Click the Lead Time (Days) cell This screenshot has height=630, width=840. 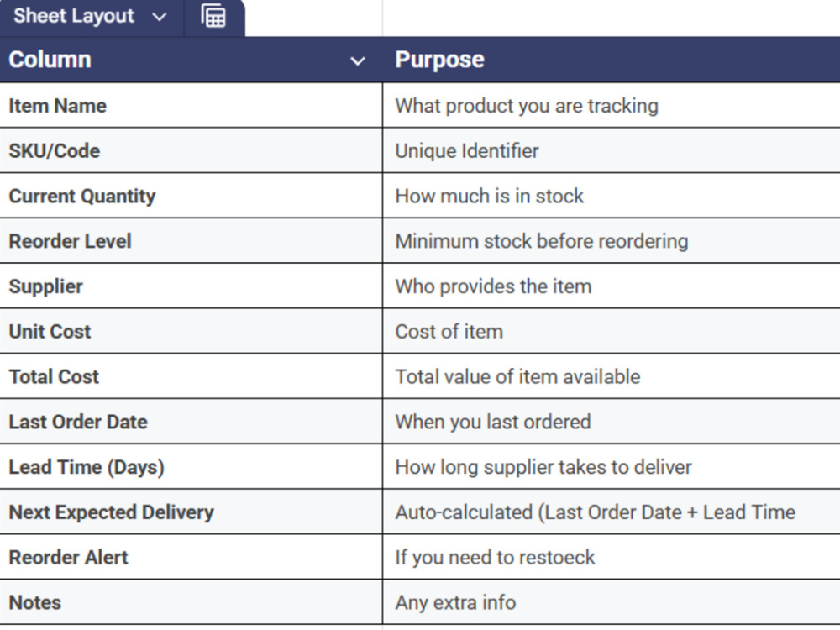click(x=192, y=466)
